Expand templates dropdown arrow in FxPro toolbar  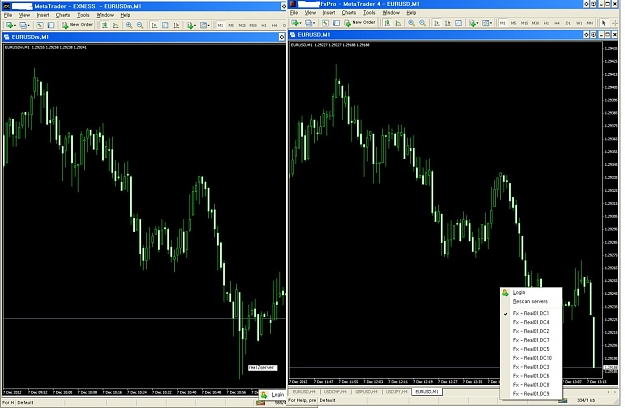491,24
